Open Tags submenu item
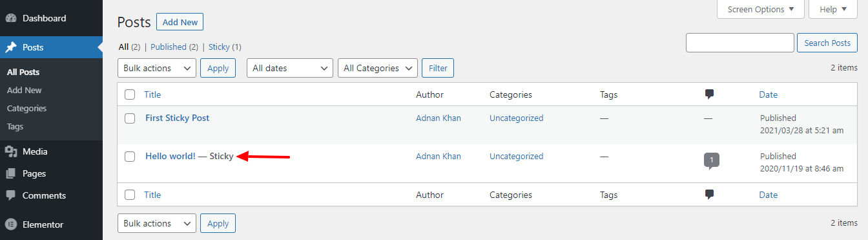 click(x=15, y=126)
